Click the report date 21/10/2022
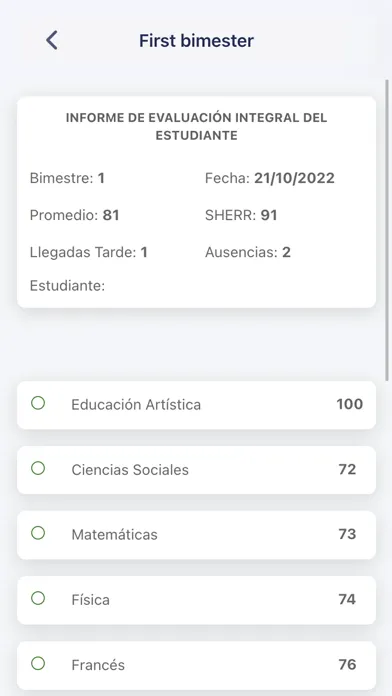The height and width of the screenshot is (696, 392). pyautogui.click(x=294, y=178)
